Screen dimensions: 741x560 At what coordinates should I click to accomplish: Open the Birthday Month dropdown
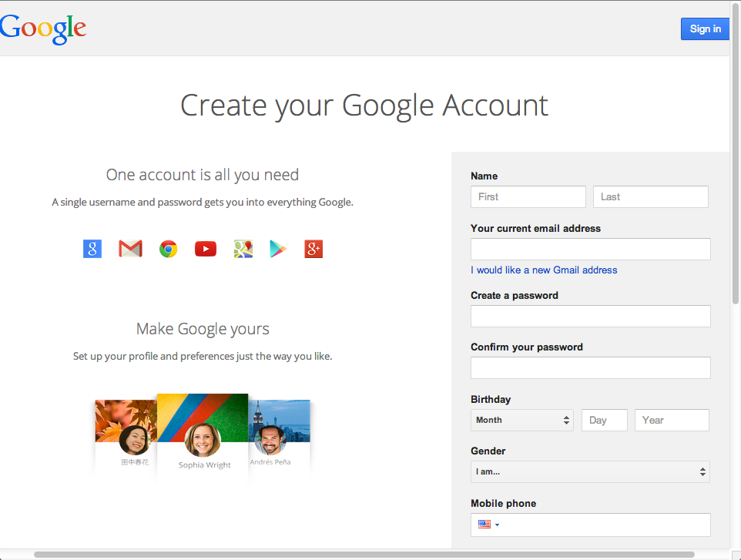521,420
